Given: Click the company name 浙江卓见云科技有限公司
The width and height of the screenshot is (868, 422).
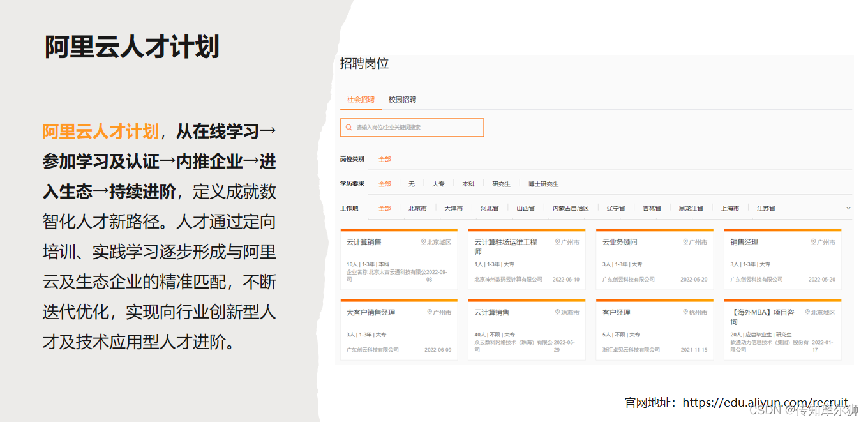Looking at the screenshot, I should tap(631, 350).
